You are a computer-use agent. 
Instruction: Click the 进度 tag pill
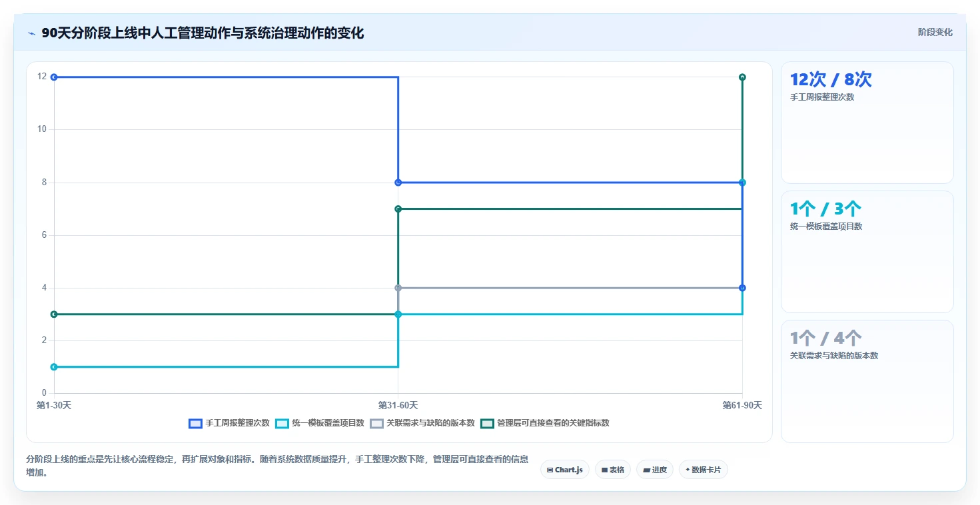pos(655,470)
